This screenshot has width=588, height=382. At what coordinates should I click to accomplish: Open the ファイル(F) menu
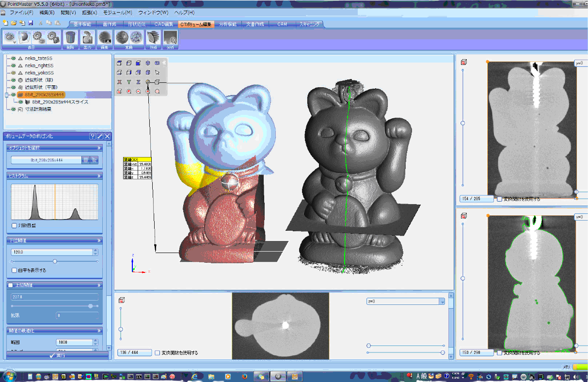21,12
